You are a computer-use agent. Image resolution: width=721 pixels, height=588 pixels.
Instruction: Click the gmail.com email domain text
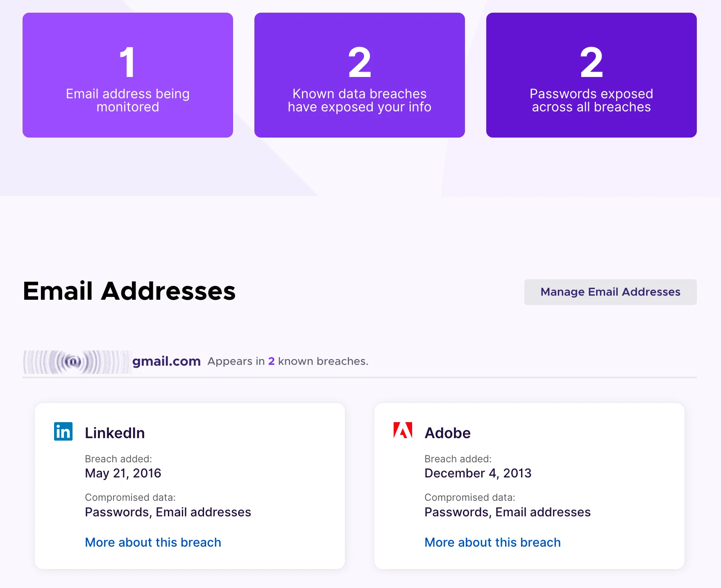coord(166,361)
